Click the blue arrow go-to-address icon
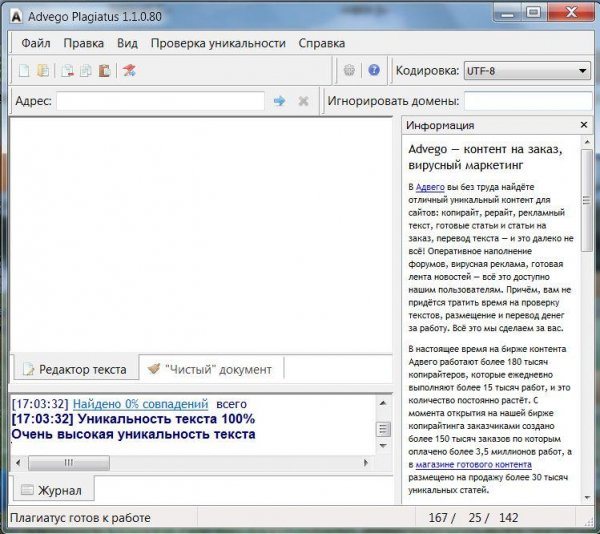The height and width of the screenshot is (534, 600). [279, 101]
